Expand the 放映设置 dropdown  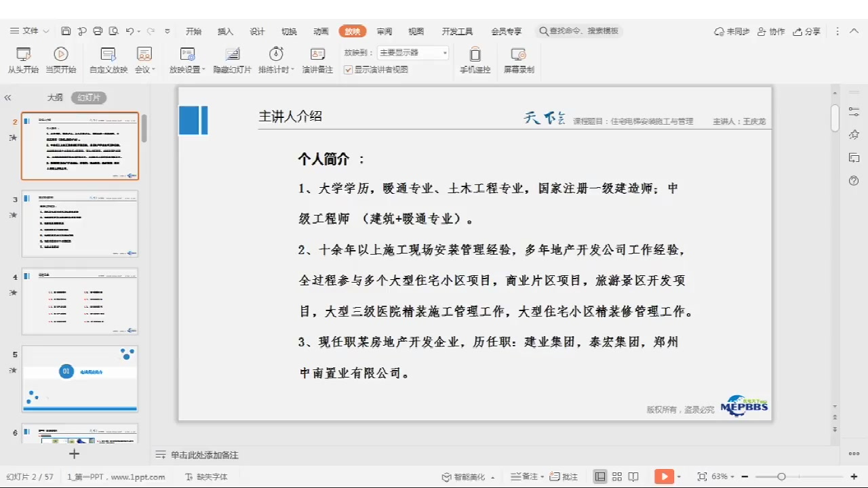(203, 70)
